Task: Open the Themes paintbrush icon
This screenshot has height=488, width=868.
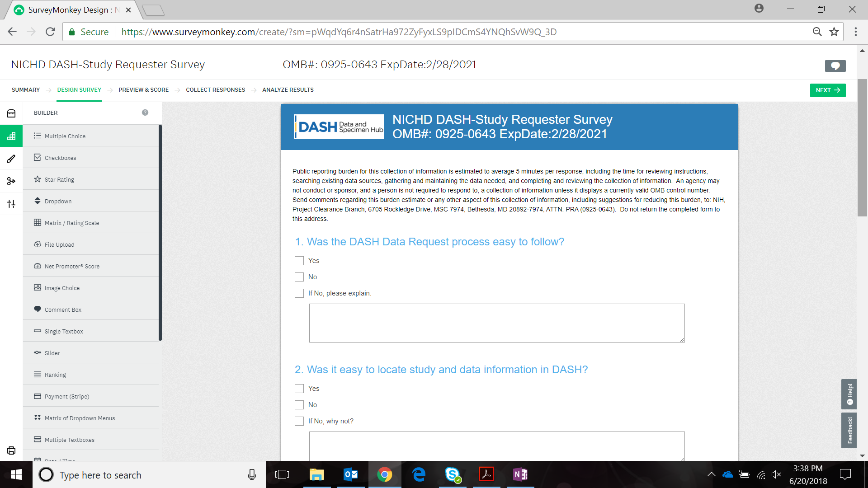Action: pyautogui.click(x=11, y=159)
